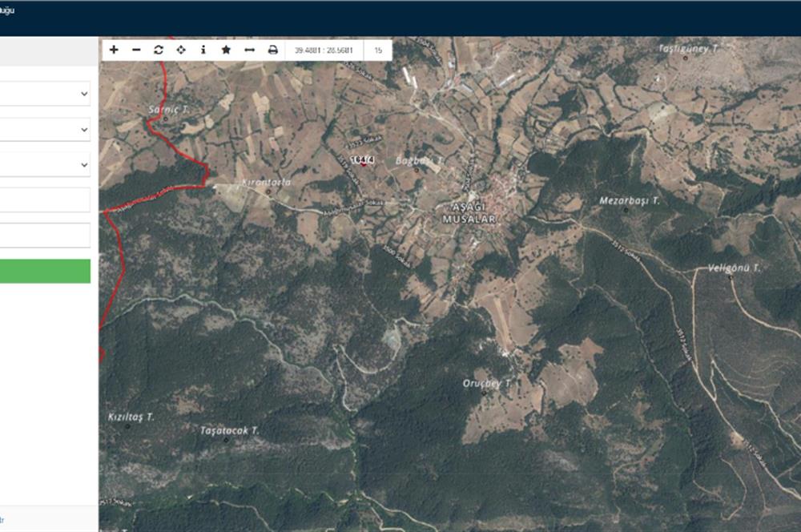Expand the second district dropdown
Image resolution: width=801 pixels, height=532 pixels.
click(x=44, y=128)
